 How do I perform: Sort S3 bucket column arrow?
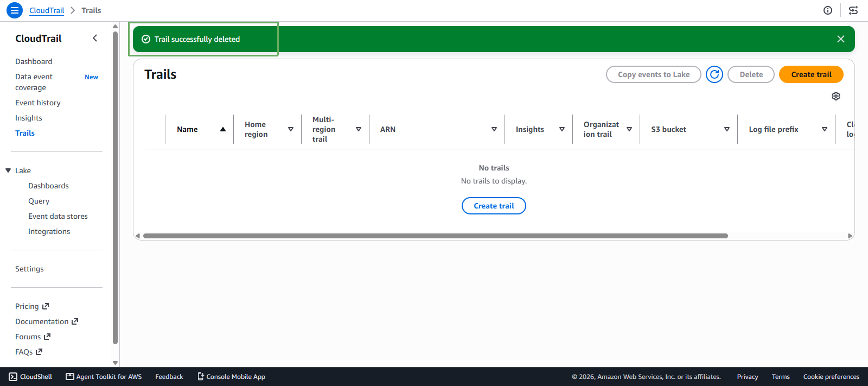[727, 129]
